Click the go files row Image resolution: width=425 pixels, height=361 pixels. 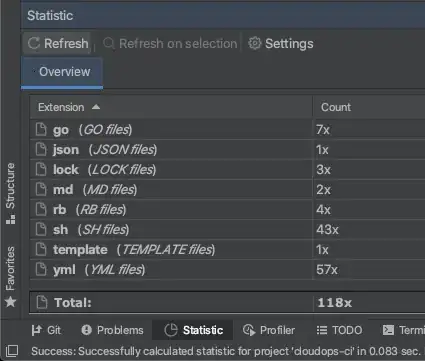[227, 130]
